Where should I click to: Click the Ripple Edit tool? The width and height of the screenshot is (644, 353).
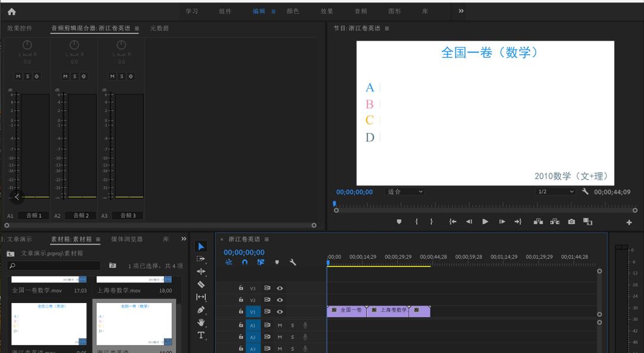coord(201,271)
